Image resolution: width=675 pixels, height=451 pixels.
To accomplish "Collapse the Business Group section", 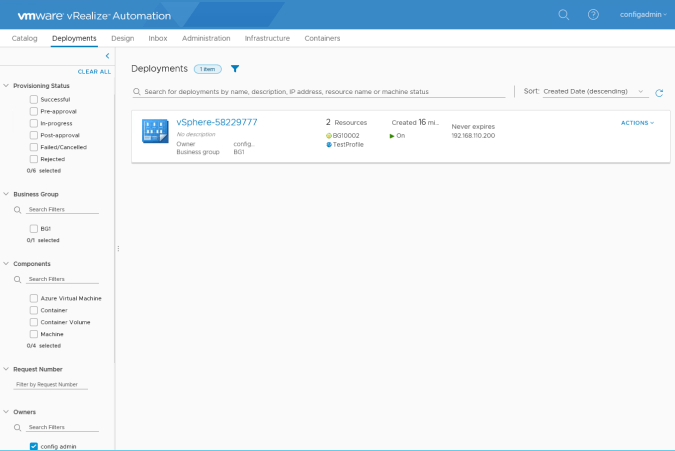I will coord(6,194).
